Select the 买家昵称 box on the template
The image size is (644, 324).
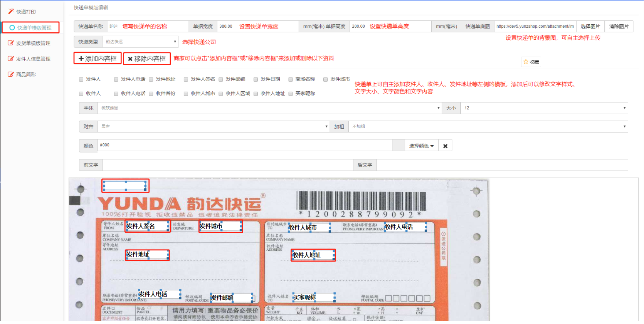(314, 297)
